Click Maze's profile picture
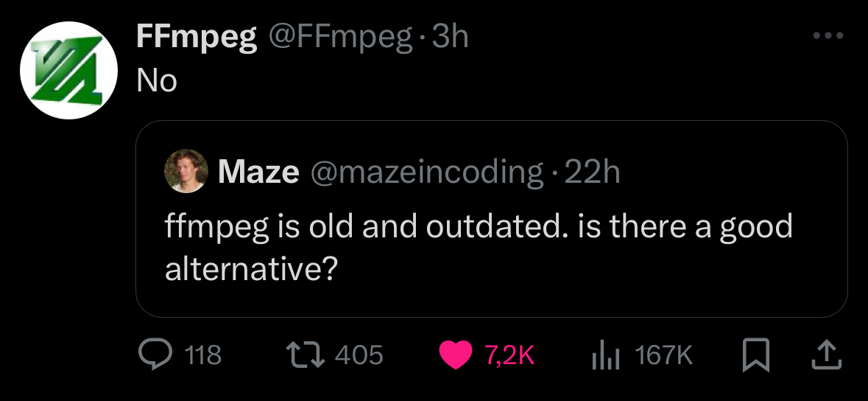The width and height of the screenshot is (868, 401). point(187,171)
